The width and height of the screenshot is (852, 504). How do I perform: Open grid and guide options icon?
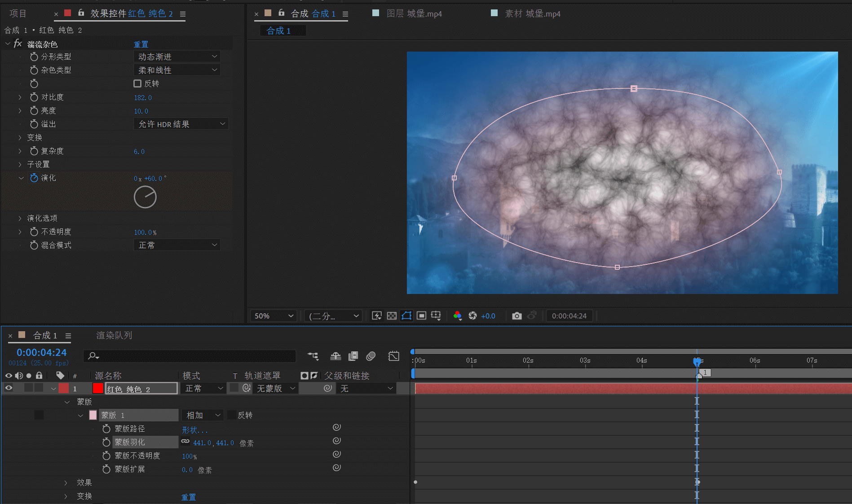[x=436, y=316]
